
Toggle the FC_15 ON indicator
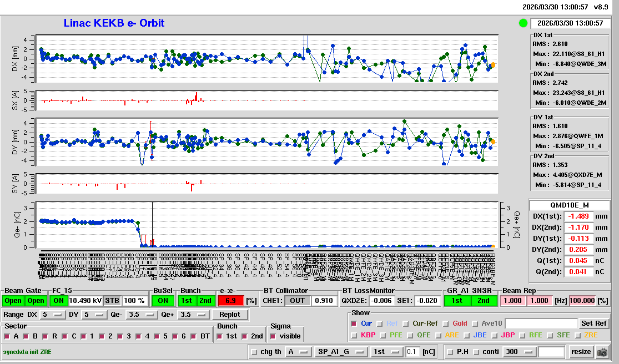[58, 301]
